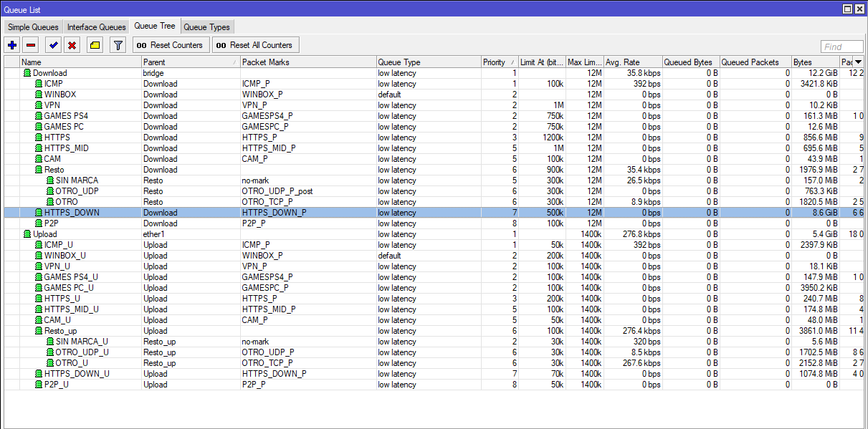Sort by the Queue Type column header

429,62
